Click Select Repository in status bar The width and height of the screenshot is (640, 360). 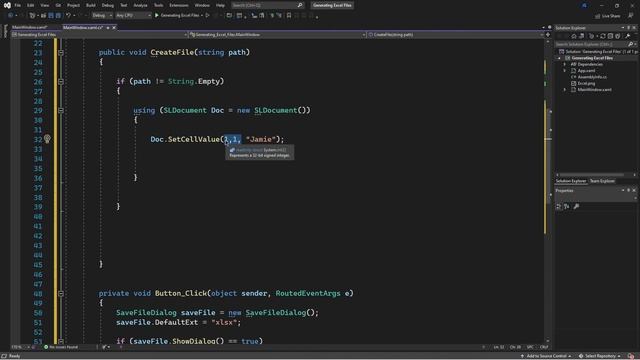click(600, 356)
